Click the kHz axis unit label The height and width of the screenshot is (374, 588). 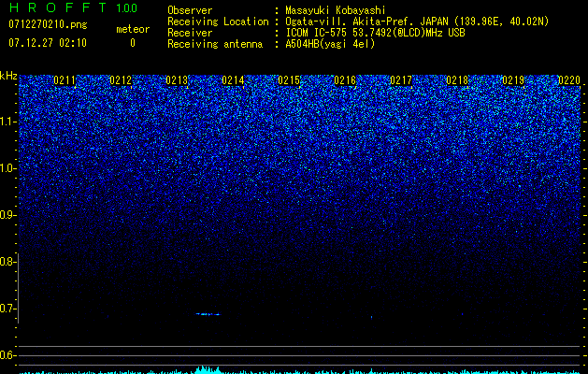tap(8, 76)
